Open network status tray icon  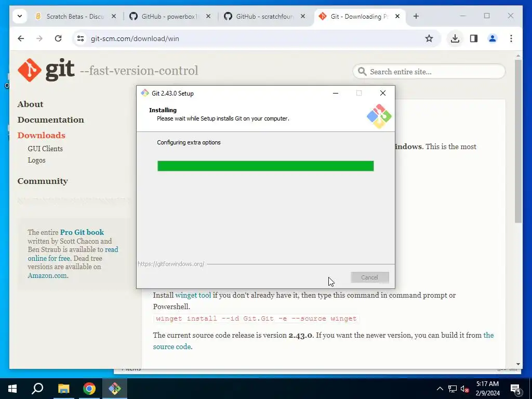pyautogui.click(x=453, y=389)
